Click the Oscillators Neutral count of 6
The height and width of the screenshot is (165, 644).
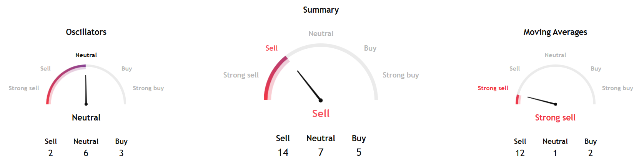point(86,153)
